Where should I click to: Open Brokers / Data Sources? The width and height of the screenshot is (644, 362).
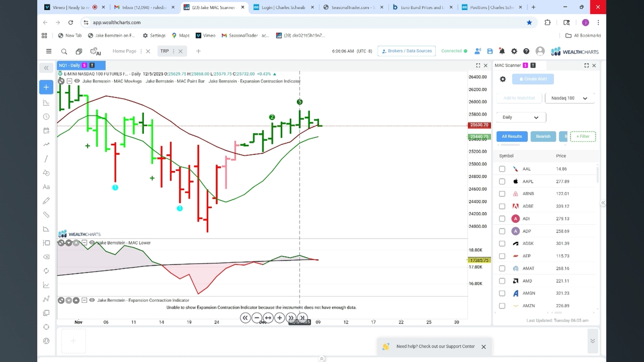point(407,51)
